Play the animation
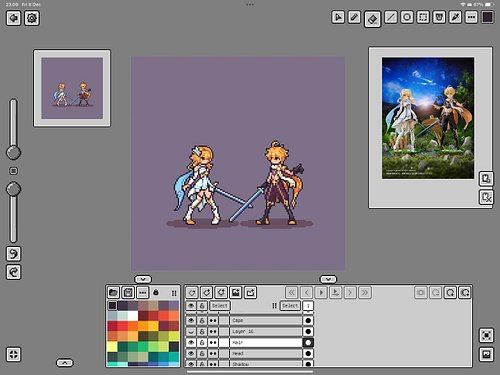 coord(321,292)
